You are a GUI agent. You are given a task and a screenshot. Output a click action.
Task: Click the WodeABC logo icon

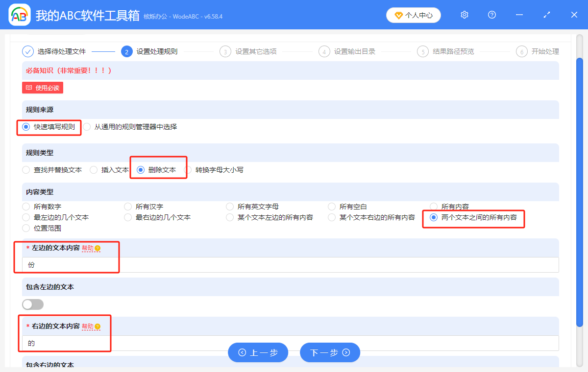coord(19,15)
